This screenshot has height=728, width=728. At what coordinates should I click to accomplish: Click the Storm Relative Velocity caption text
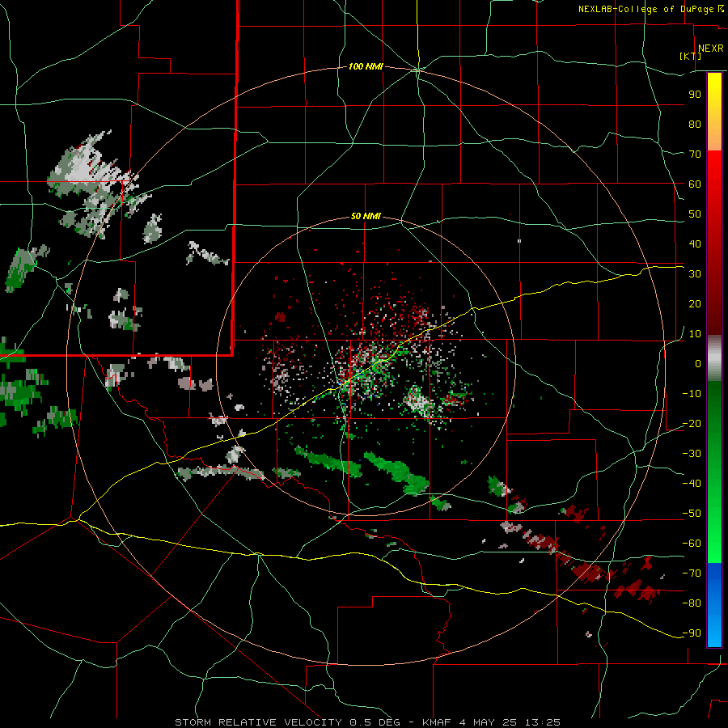point(368,722)
